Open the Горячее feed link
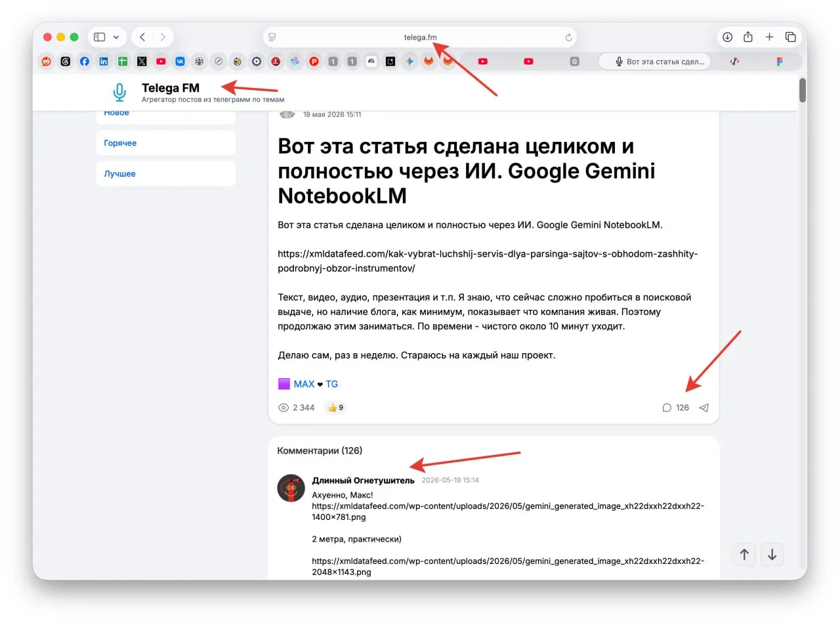This screenshot has height=623, width=840. pyautogui.click(x=120, y=143)
